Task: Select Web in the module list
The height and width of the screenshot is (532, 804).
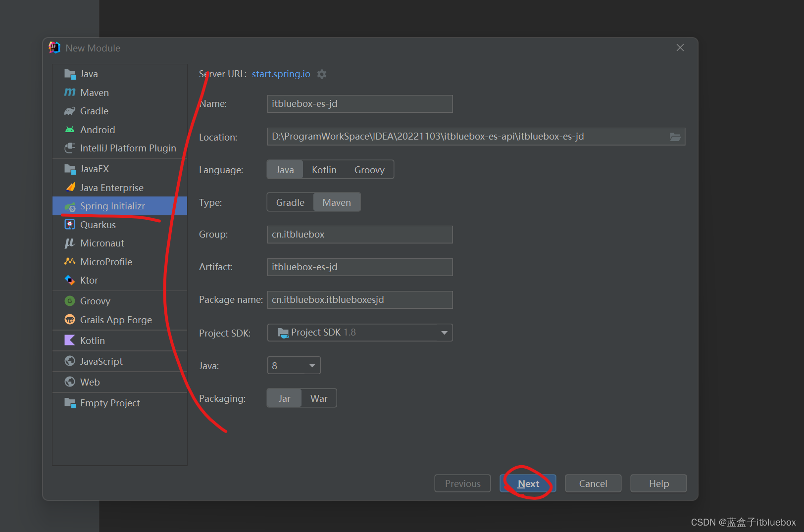Action: tap(120, 382)
